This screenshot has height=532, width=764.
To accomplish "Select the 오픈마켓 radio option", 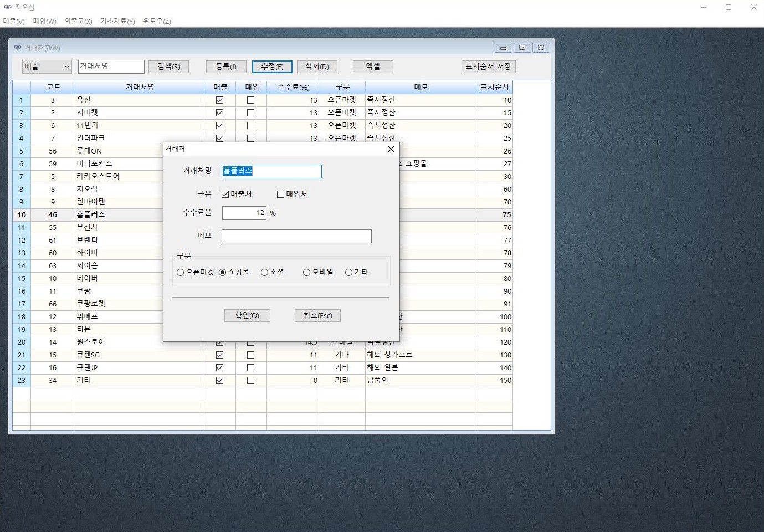I will point(181,273).
